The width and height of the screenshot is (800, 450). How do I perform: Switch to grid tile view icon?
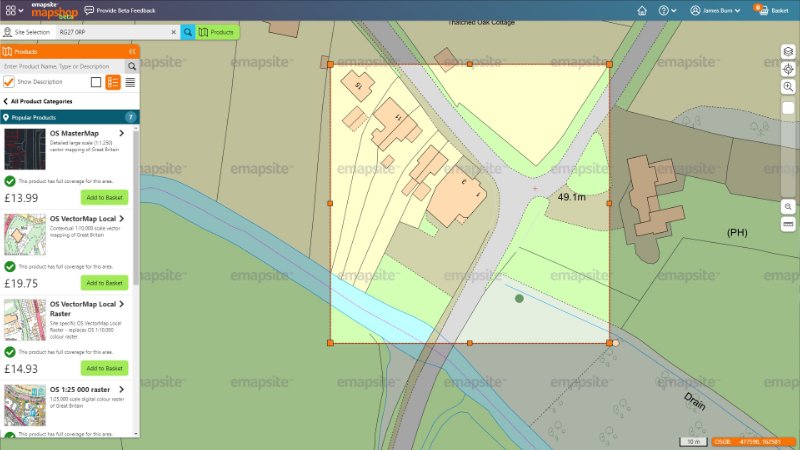tap(96, 82)
